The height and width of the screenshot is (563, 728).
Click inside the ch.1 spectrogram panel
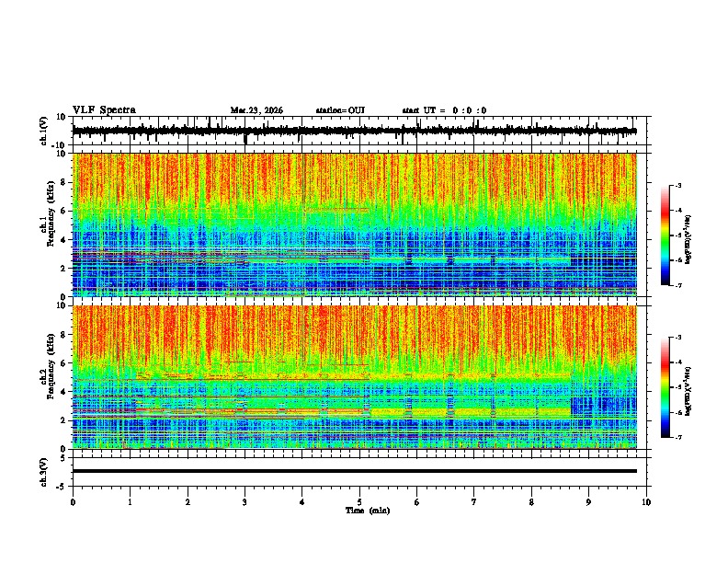tap(355, 224)
